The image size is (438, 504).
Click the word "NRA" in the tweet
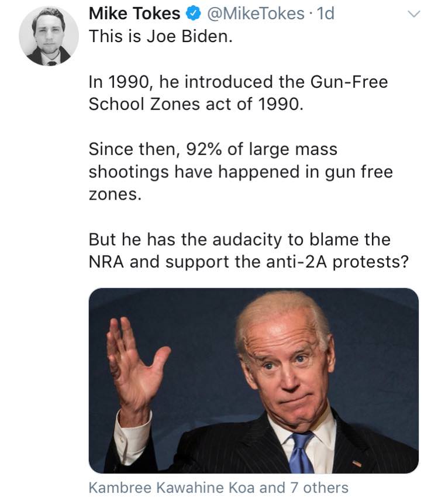tap(106, 262)
